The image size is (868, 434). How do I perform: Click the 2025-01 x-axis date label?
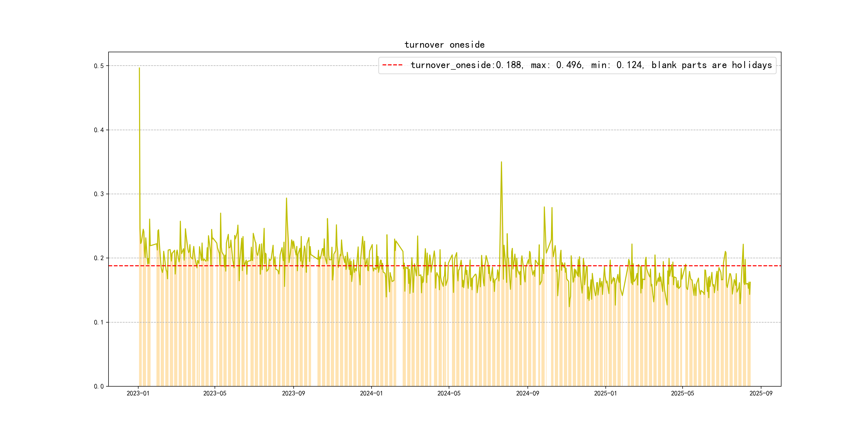[605, 394]
